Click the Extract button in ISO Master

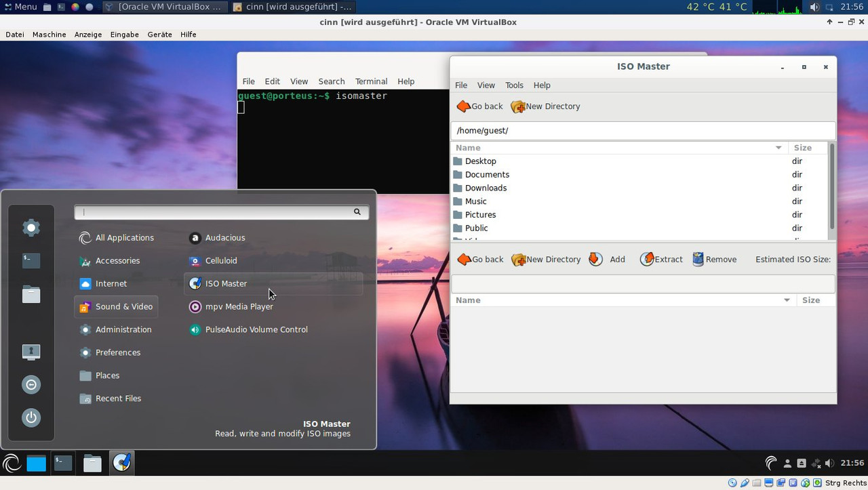tap(661, 260)
